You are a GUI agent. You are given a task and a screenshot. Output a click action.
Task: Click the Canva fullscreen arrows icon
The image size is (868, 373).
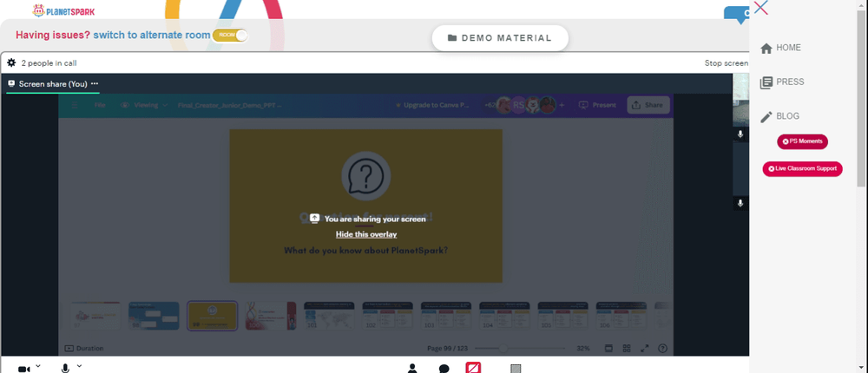pyautogui.click(x=644, y=348)
